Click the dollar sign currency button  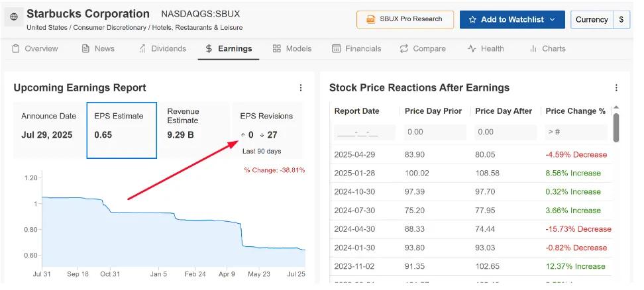[x=621, y=19]
